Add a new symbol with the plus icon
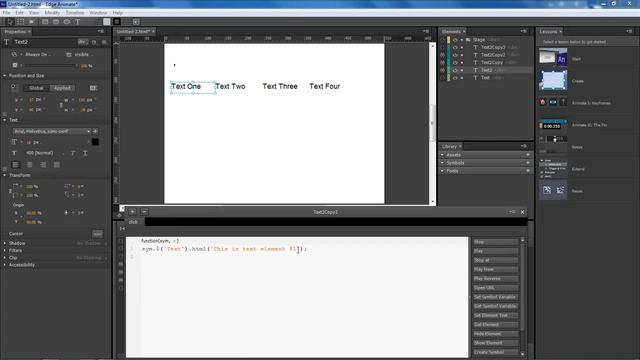640x360 pixels. [528, 163]
